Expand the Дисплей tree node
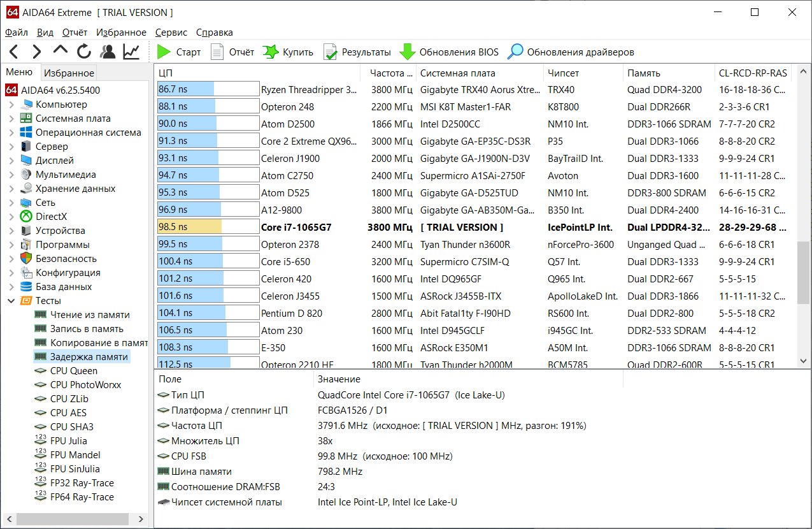The width and height of the screenshot is (812, 529). tap(11, 161)
